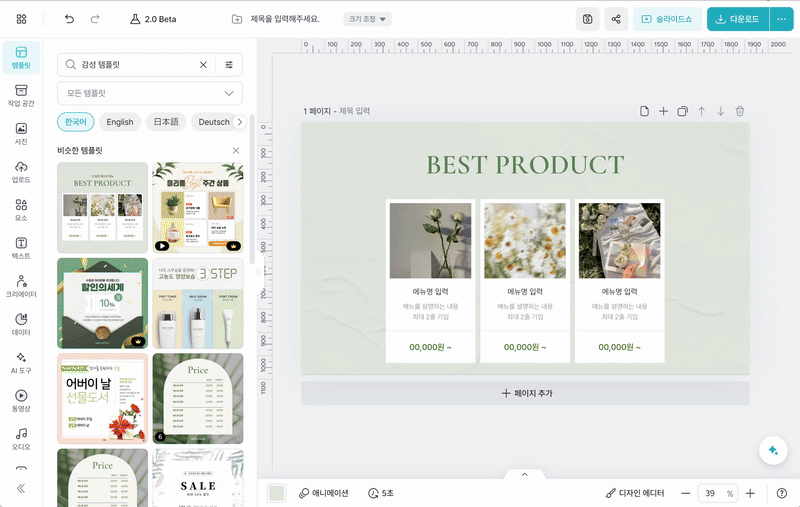
Task: Toggle the 한국어 language filter chip
Action: [x=76, y=122]
